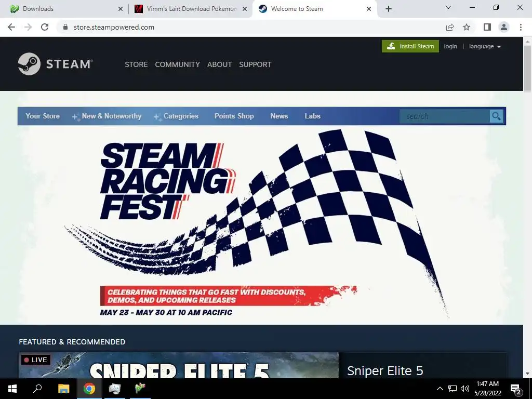Go back to previous page
The height and width of the screenshot is (399, 532).
click(x=11, y=27)
